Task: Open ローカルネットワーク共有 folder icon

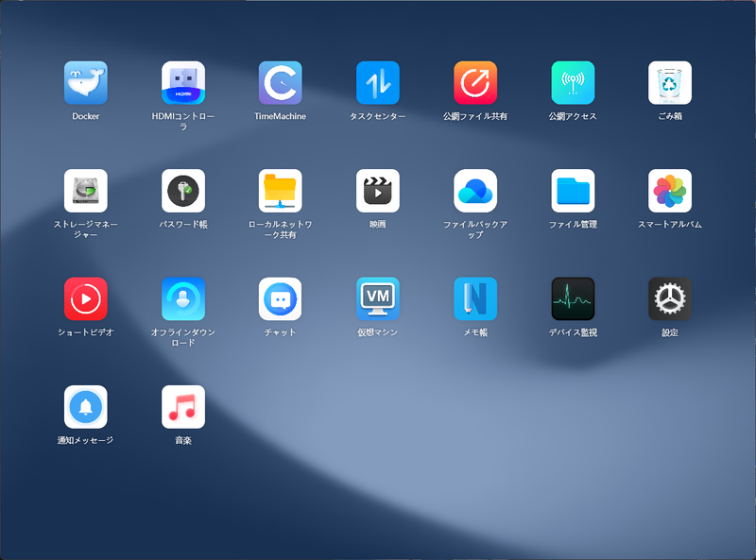Action: (x=280, y=191)
